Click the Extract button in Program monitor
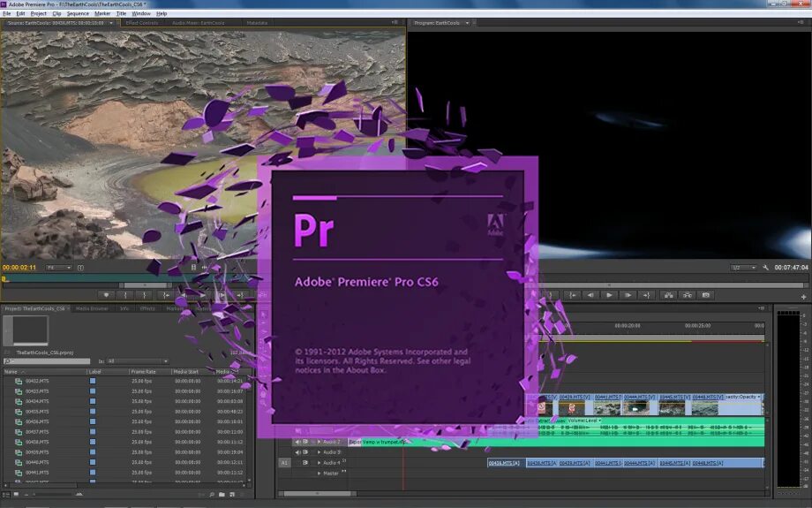This screenshot has height=508, width=812. click(x=688, y=295)
